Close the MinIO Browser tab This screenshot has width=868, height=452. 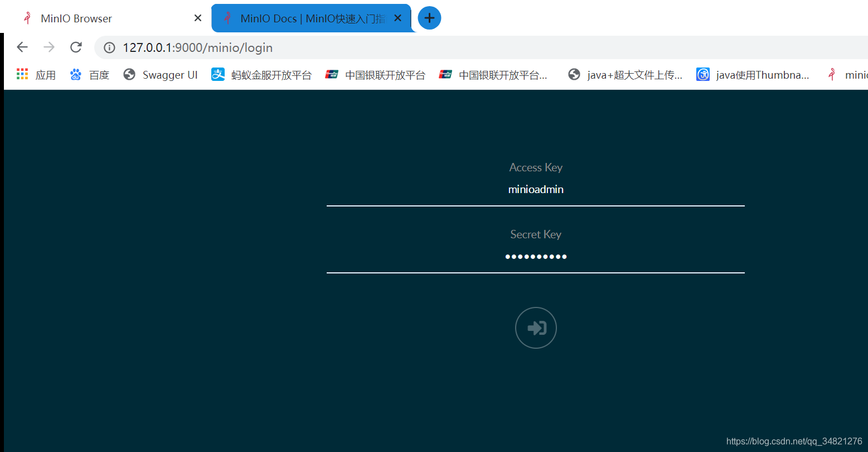pyautogui.click(x=198, y=18)
